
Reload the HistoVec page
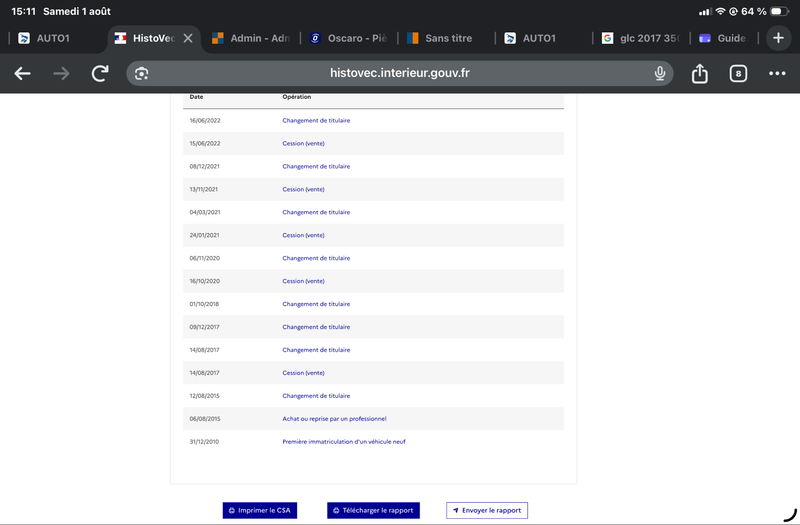point(100,73)
